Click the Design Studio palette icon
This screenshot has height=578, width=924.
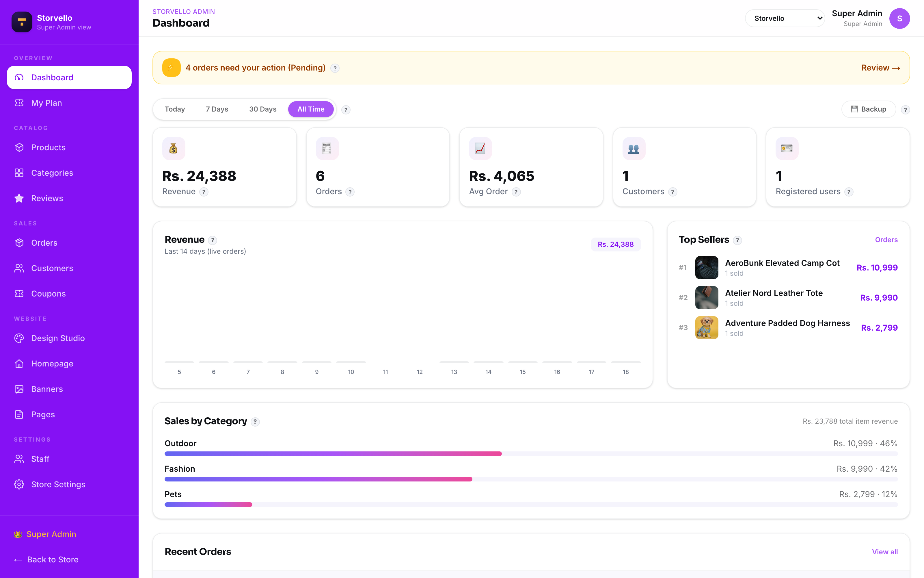(19, 338)
